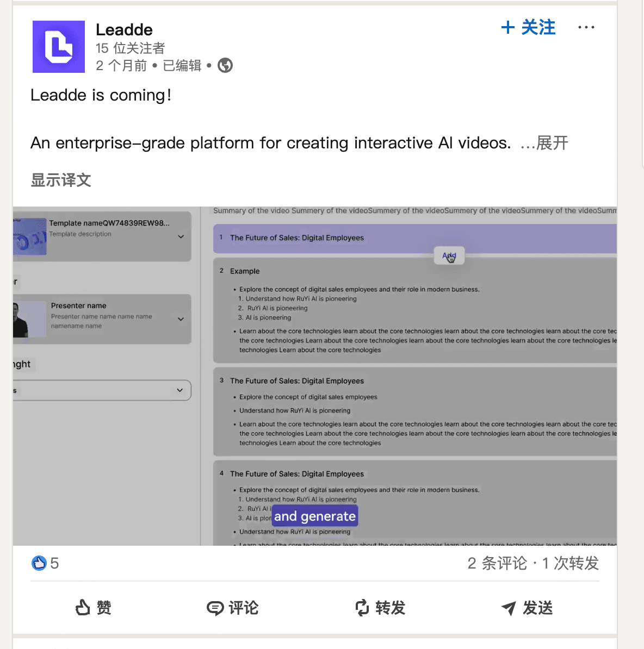Expand the Template name dropdown chevron

coord(181,237)
